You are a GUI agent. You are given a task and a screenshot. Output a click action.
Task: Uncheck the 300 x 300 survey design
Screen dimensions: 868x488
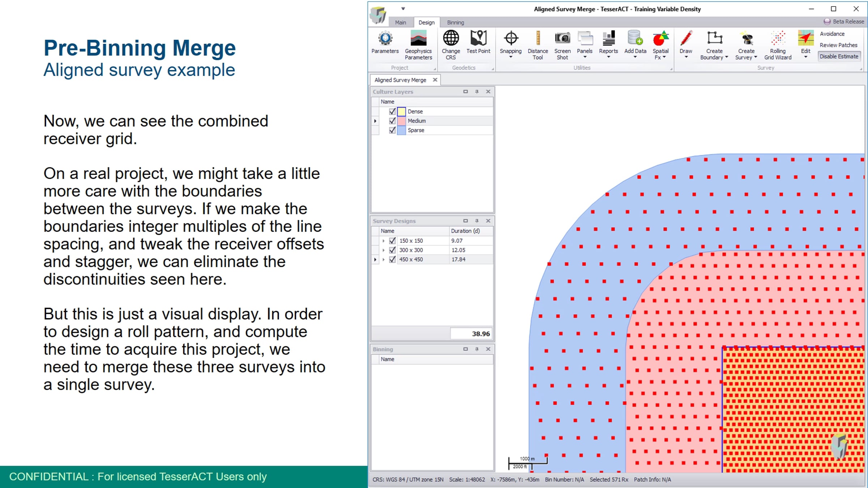click(392, 250)
